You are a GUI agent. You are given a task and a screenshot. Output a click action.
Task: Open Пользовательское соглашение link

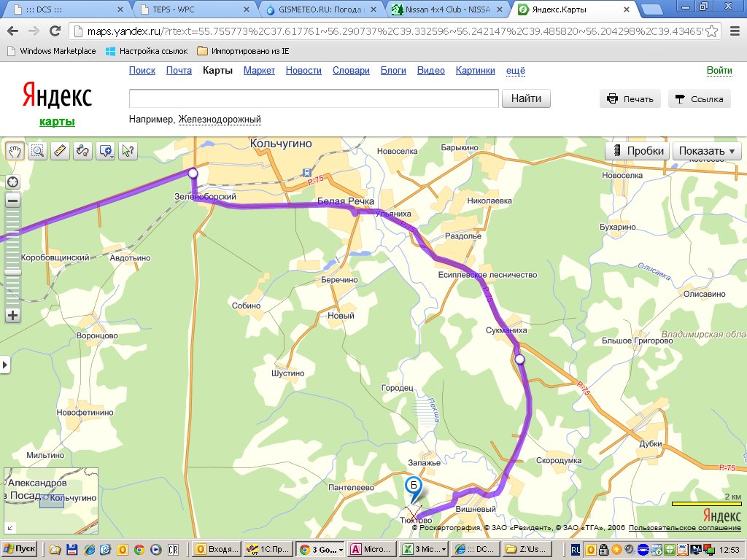click(684, 528)
